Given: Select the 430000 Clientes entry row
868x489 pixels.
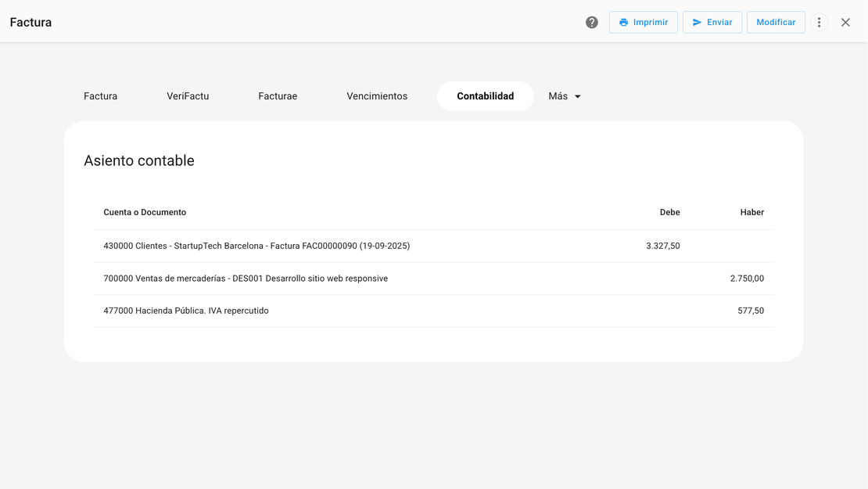Looking at the screenshot, I should coord(256,246).
